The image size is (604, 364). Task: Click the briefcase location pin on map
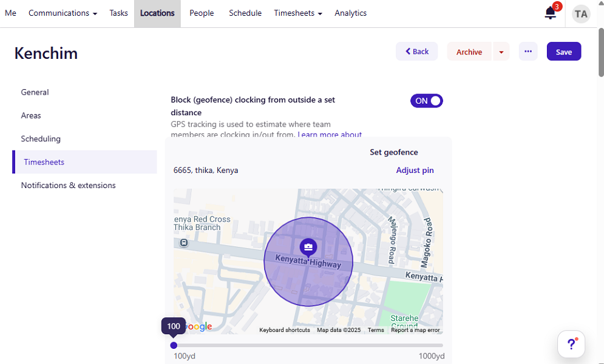(x=308, y=246)
